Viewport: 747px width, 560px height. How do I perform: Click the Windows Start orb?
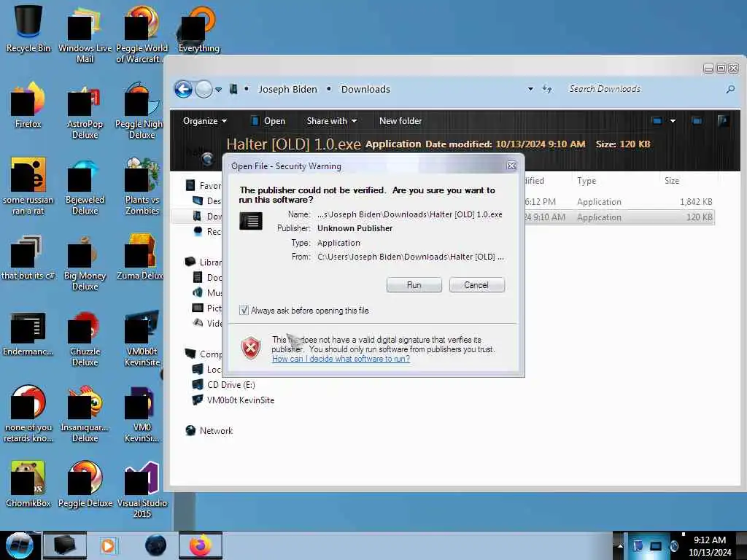20,545
